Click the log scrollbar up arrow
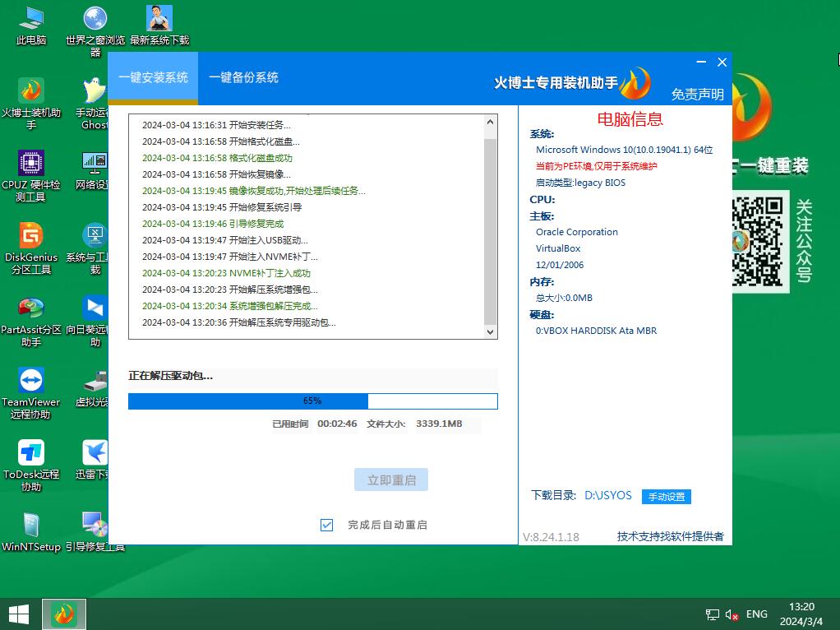Viewport: 840px width, 630px height. 490,123
